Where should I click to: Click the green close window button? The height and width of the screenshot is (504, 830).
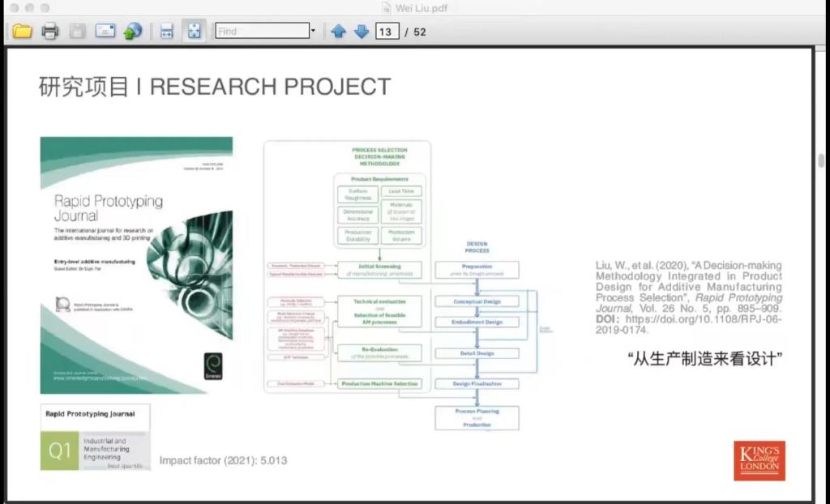coord(44,7)
